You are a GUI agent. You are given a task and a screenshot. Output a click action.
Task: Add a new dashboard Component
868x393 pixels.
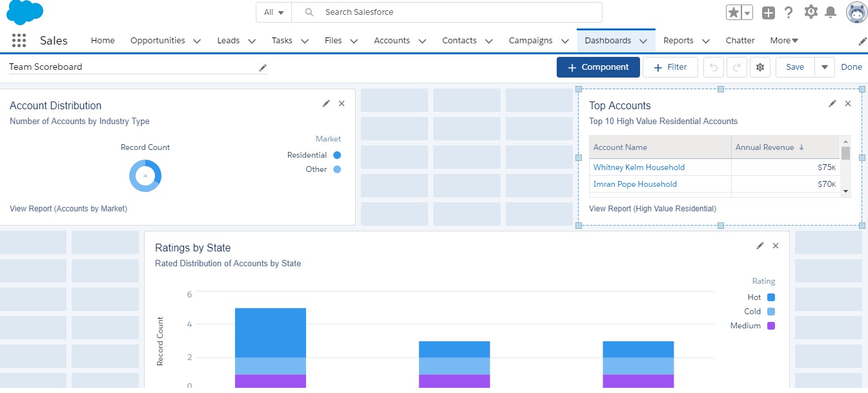click(x=598, y=67)
